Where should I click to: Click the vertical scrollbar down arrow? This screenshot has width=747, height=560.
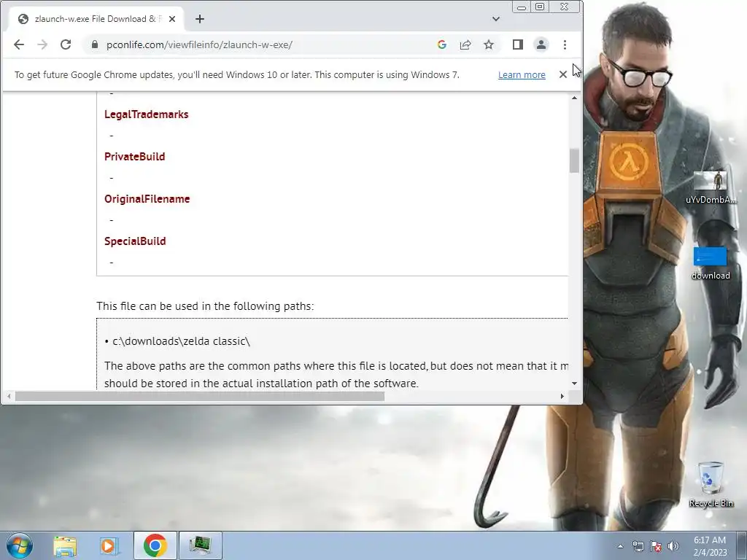575,384
